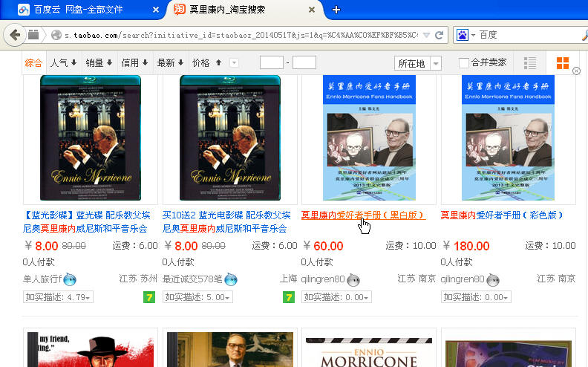Click gray wangwang icon under the 60.00 item

pyautogui.click(x=353, y=279)
